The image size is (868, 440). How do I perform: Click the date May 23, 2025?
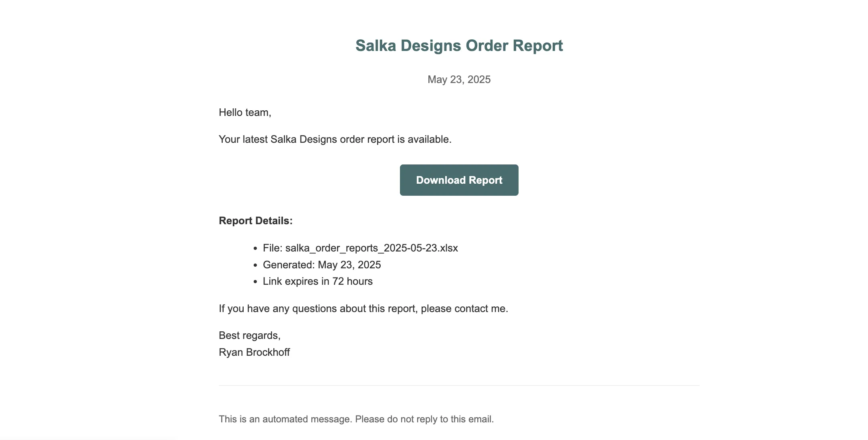[x=458, y=79]
